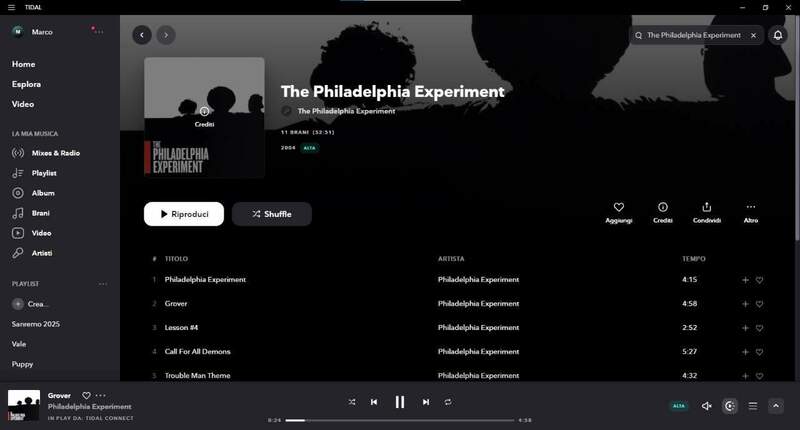Toggle repeat in player bar
800x430 pixels.
(447, 402)
